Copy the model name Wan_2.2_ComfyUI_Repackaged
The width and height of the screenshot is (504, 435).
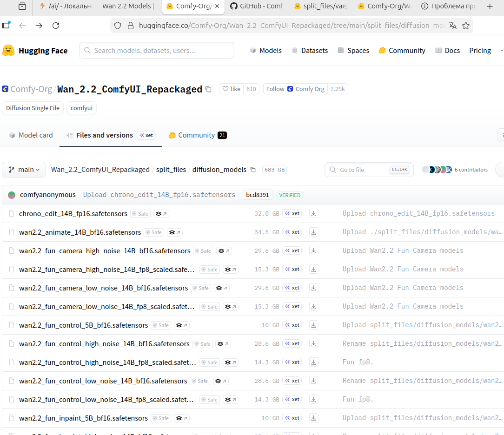(208, 89)
